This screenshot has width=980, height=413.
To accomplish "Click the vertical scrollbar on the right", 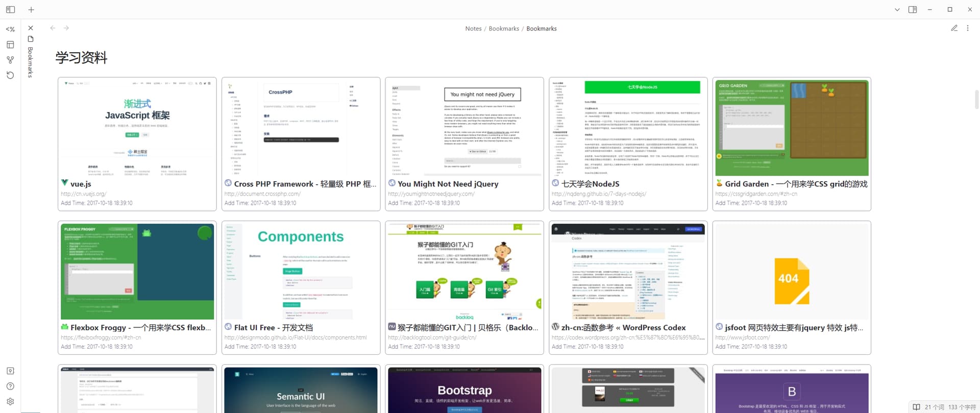I will (x=976, y=100).
